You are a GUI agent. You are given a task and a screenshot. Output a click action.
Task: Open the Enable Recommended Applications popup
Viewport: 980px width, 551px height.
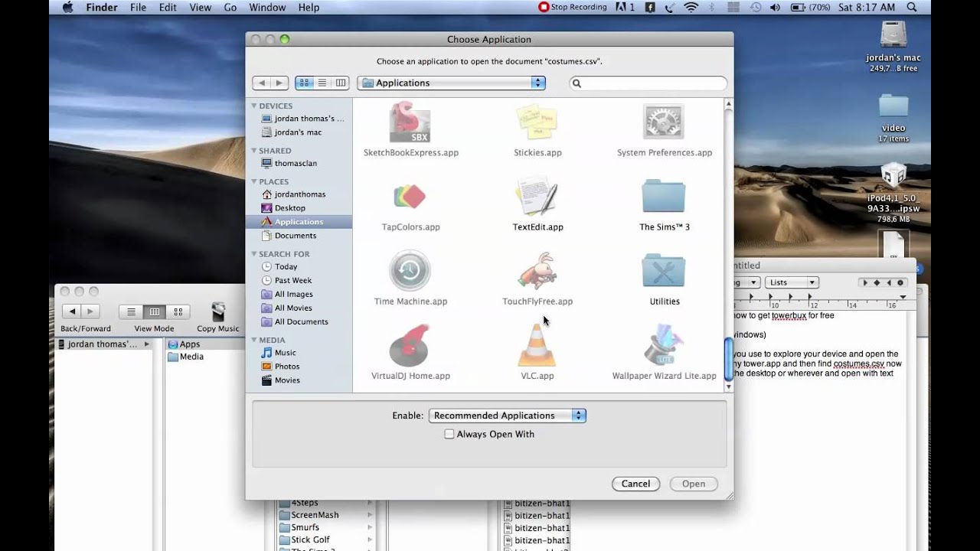(507, 416)
